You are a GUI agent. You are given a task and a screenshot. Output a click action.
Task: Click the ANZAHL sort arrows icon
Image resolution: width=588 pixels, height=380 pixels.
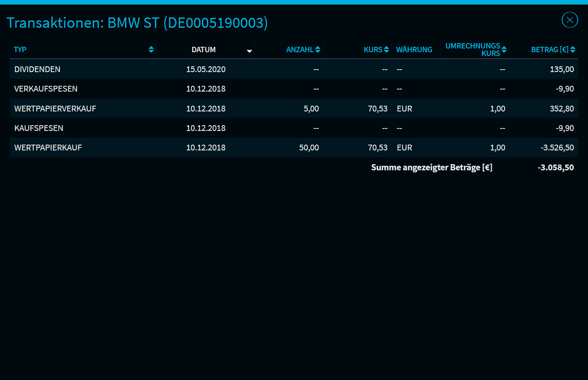[x=318, y=50]
